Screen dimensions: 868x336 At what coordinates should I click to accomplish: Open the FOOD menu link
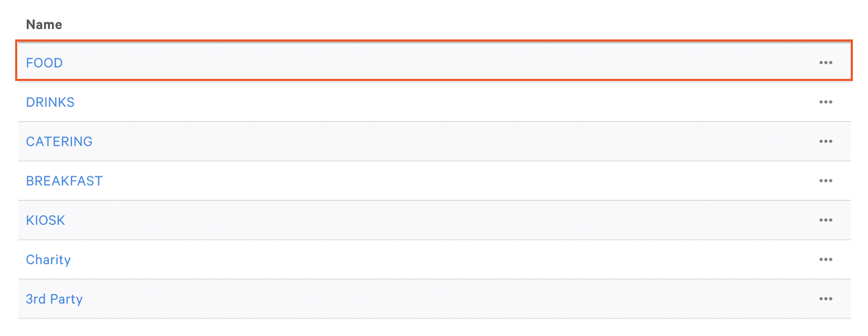click(44, 63)
